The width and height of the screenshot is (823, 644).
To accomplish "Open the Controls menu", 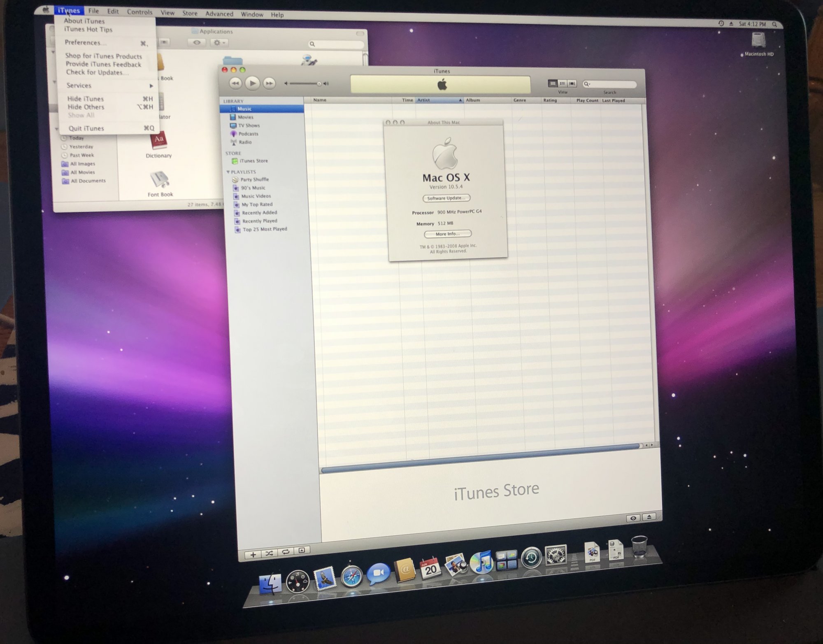I will click(x=139, y=12).
